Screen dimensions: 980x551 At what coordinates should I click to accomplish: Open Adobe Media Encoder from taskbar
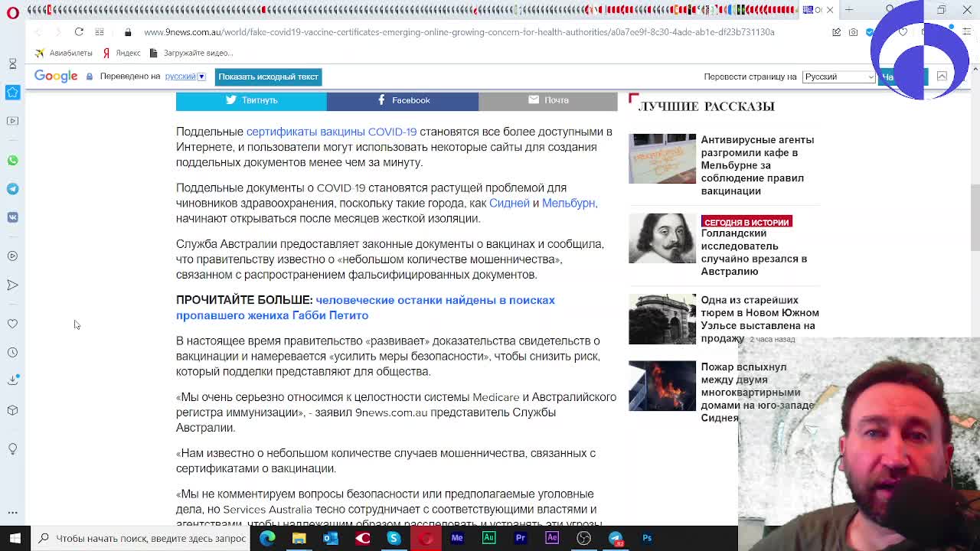pos(457,538)
